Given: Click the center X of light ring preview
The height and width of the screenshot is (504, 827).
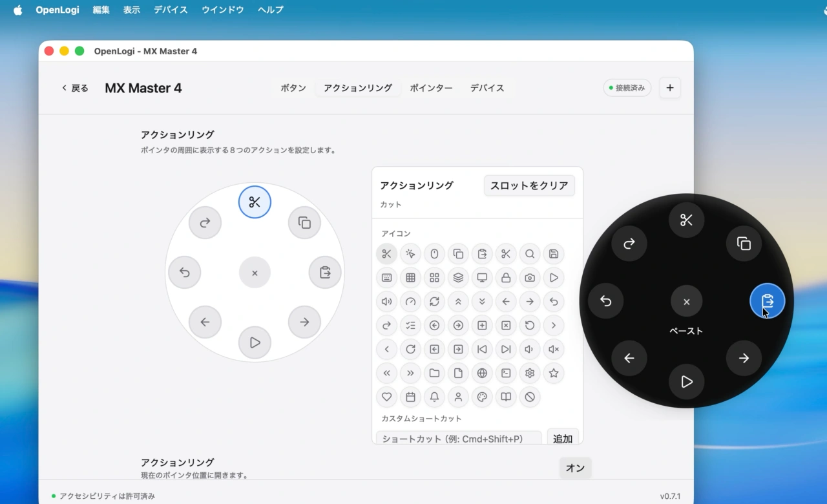Looking at the screenshot, I should 255,273.
